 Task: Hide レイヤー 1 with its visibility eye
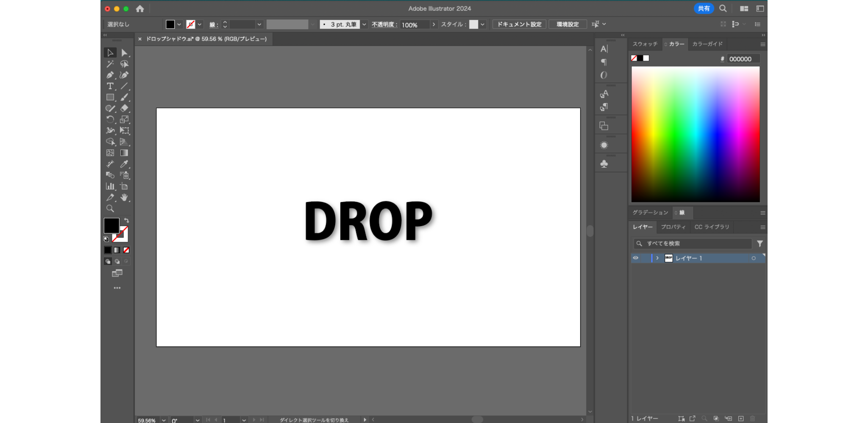636,258
